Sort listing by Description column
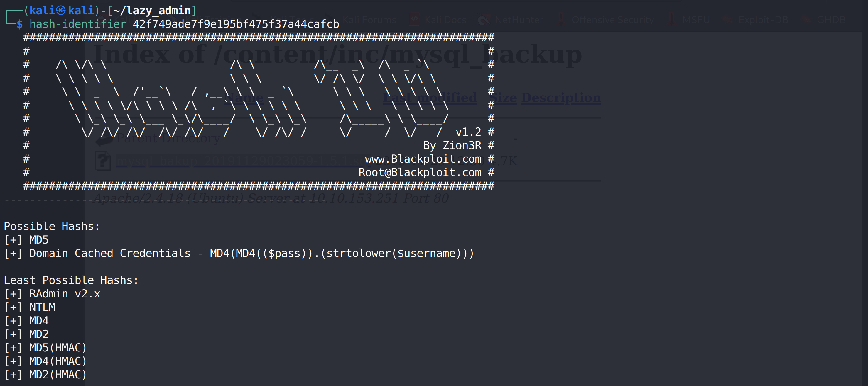The height and width of the screenshot is (386, 868). (561, 98)
